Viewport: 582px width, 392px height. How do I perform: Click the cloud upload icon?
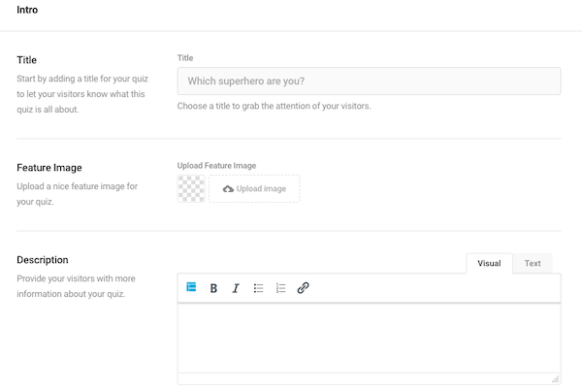point(228,188)
